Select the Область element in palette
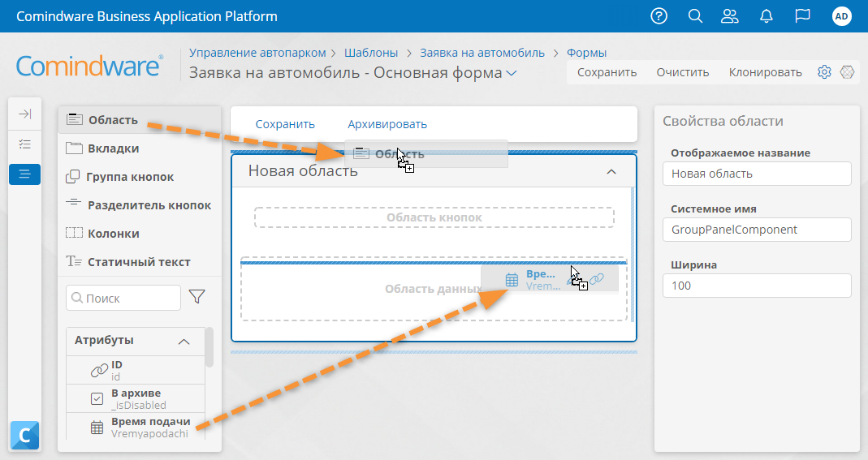Screen dimensions: 868x460 pyautogui.click(x=140, y=120)
